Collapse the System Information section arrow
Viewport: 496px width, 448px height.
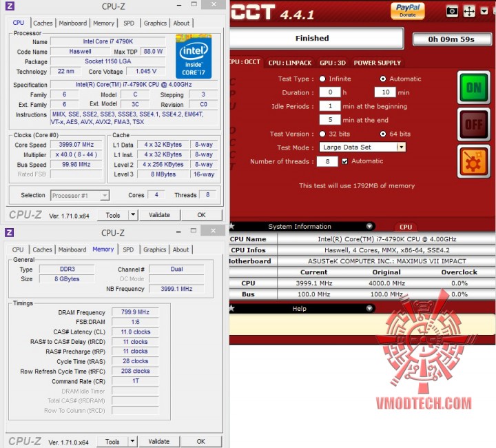pos(369,226)
